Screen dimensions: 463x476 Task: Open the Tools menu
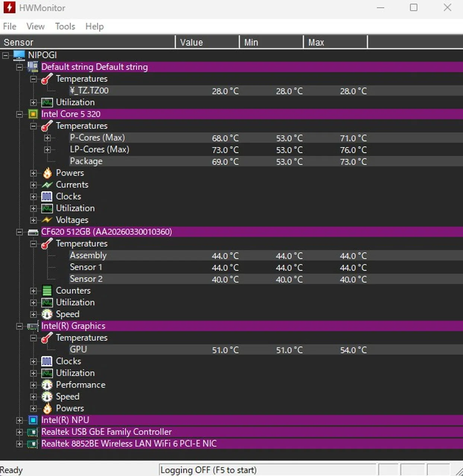[x=65, y=26]
